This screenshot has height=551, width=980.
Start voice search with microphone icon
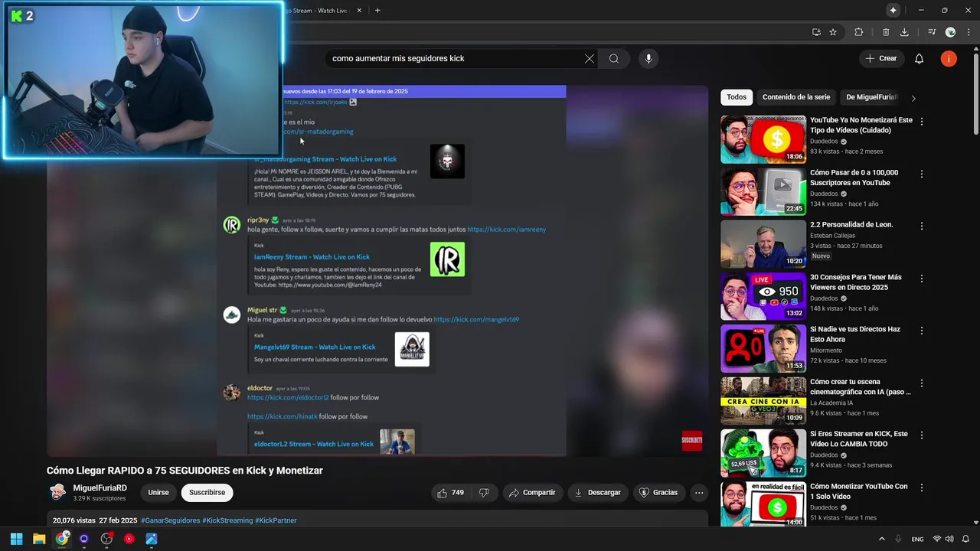pyautogui.click(x=648, y=59)
